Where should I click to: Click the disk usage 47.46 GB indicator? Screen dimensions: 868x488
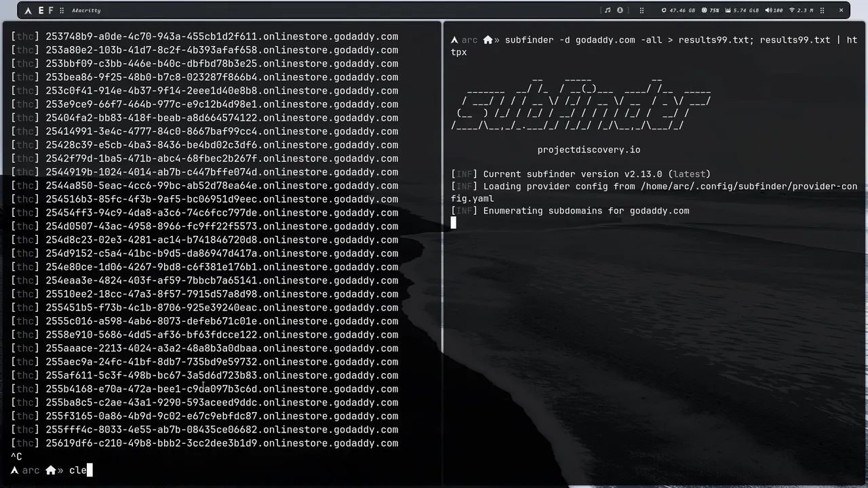tap(678, 10)
